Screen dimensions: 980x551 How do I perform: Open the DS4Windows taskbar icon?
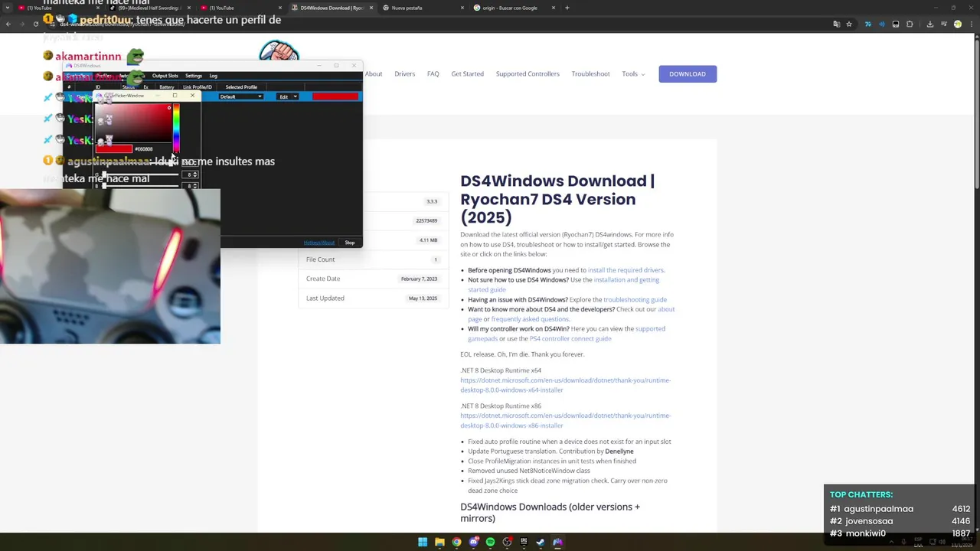[557, 542]
